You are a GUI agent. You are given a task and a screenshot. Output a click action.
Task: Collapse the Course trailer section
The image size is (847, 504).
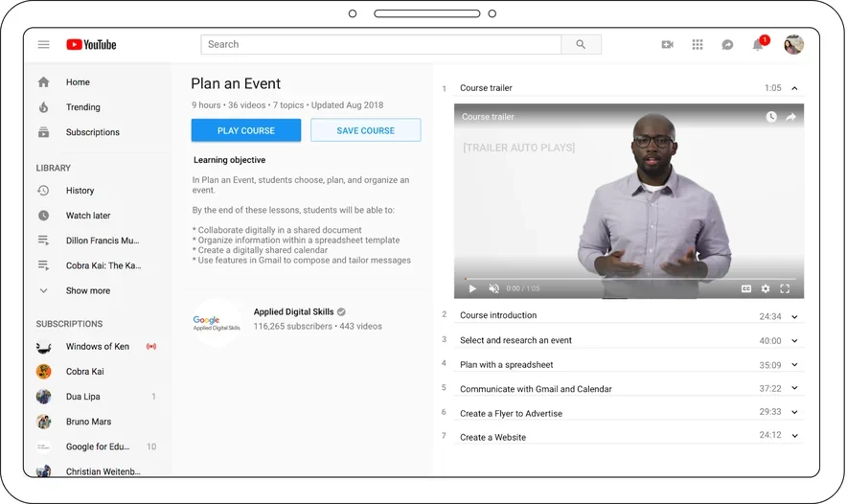tap(794, 88)
